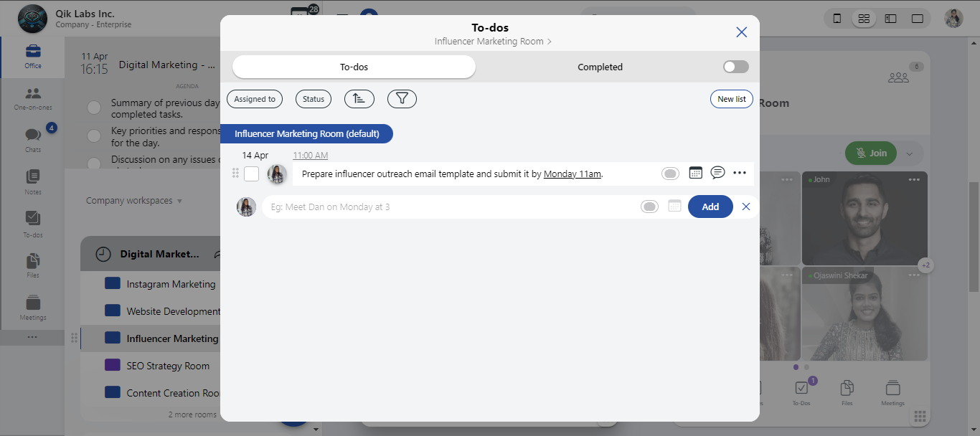
Task: Open the Assigned to filter dropdown
Action: click(255, 99)
